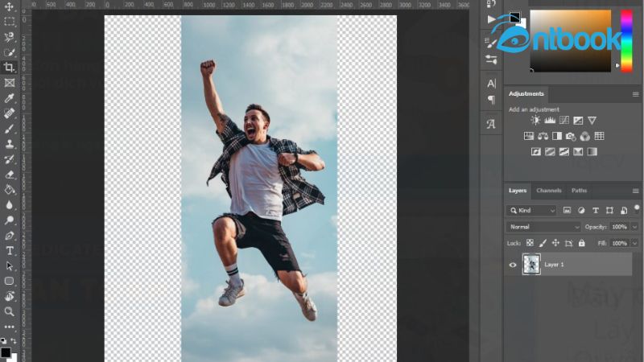
Task: Click the foreground color swatch in toolbar
Action: click(6, 352)
